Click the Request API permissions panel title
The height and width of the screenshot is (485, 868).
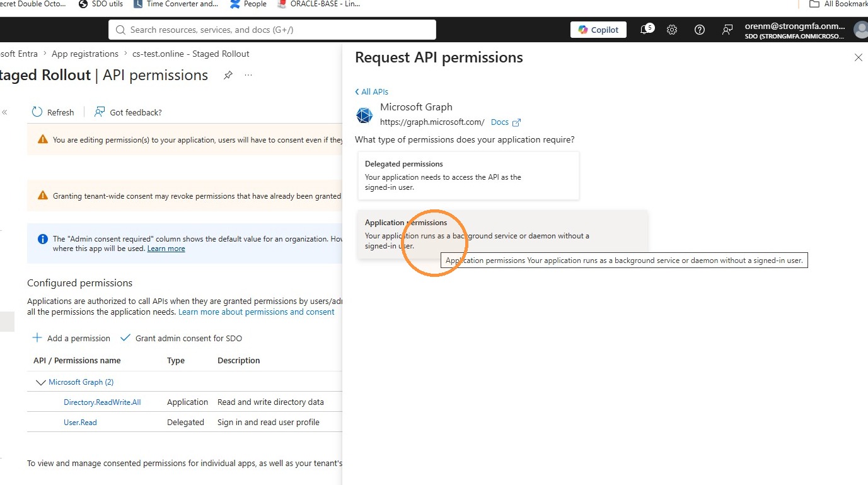click(439, 57)
